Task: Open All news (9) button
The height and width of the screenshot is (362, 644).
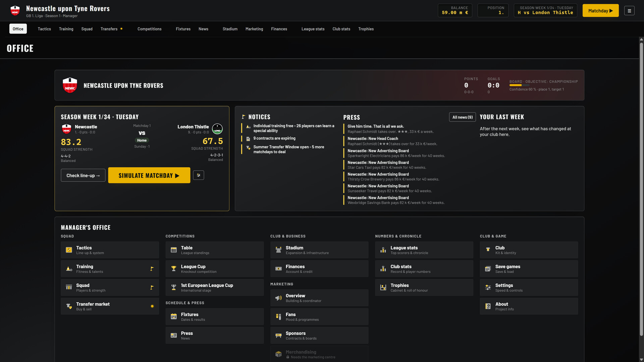Action: click(462, 117)
